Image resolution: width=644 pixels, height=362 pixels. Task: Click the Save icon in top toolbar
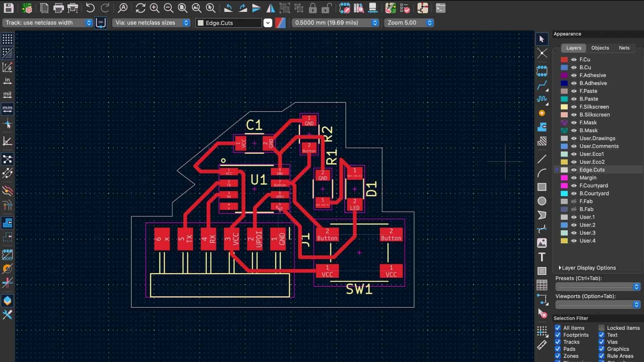point(8,8)
